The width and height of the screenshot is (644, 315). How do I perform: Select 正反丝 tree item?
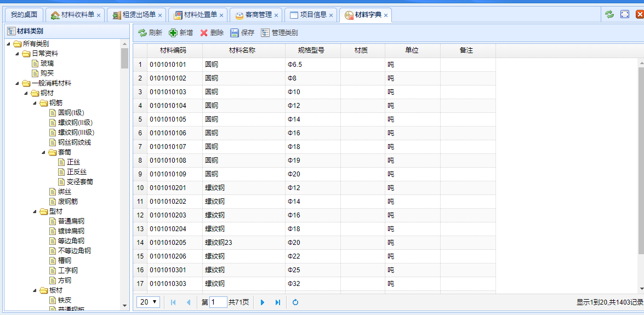tap(77, 171)
